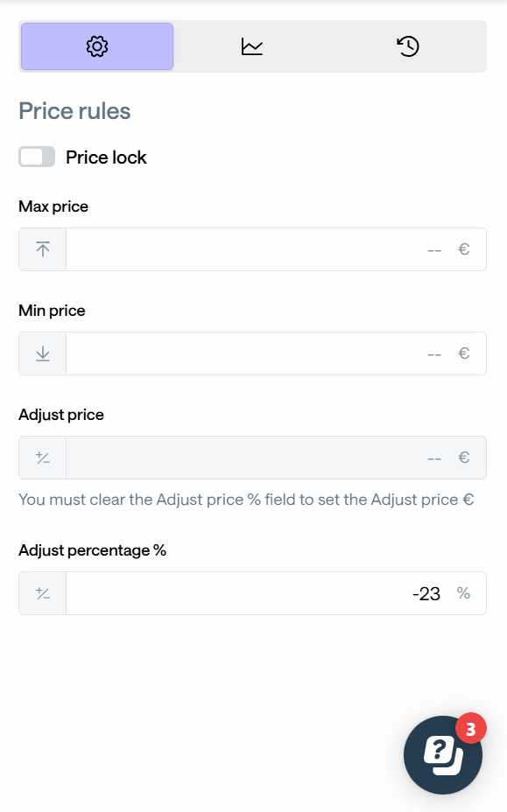This screenshot has height=812, width=507.
Task: Toggle the Price lock switch
Action: tap(37, 157)
